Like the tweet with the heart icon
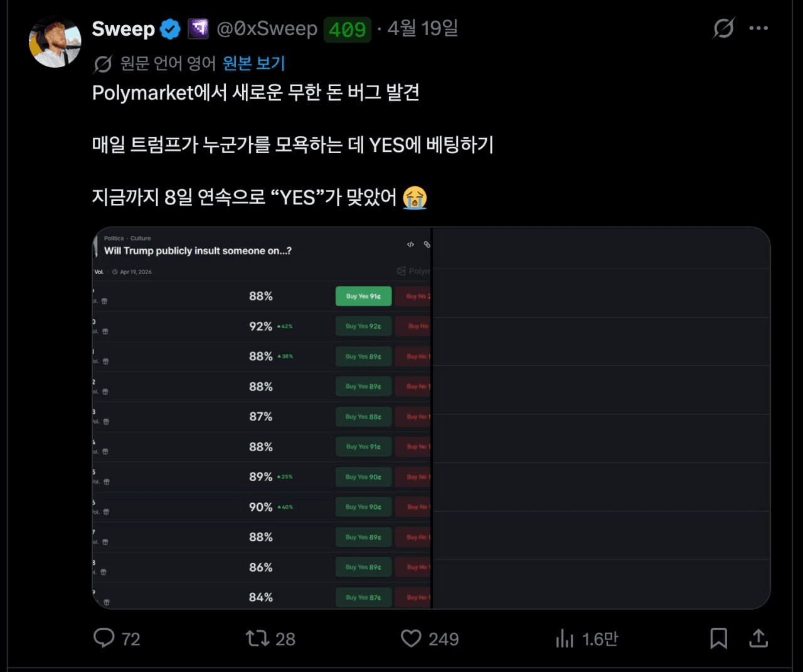 (x=411, y=638)
